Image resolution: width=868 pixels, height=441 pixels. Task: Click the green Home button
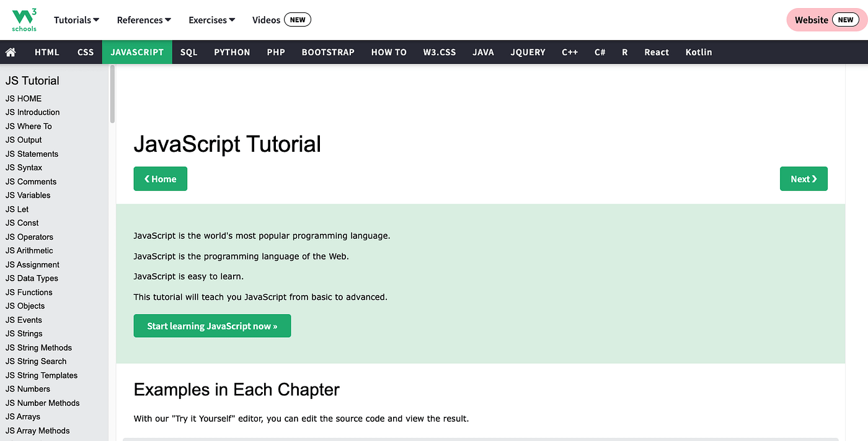coord(160,179)
